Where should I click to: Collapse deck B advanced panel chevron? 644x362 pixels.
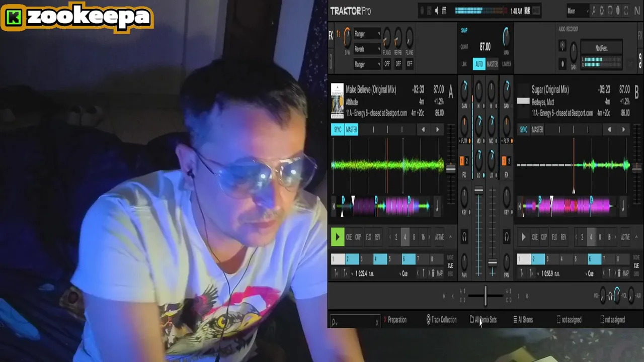636,237
